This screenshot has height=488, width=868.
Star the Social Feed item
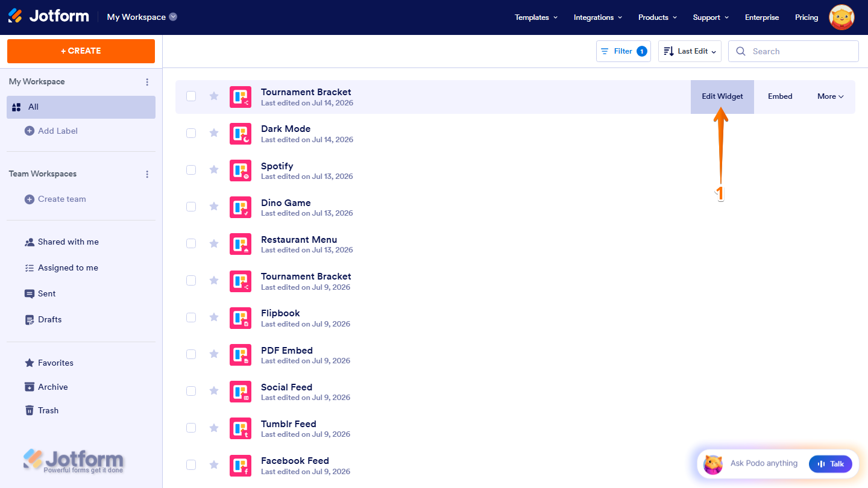(214, 391)
